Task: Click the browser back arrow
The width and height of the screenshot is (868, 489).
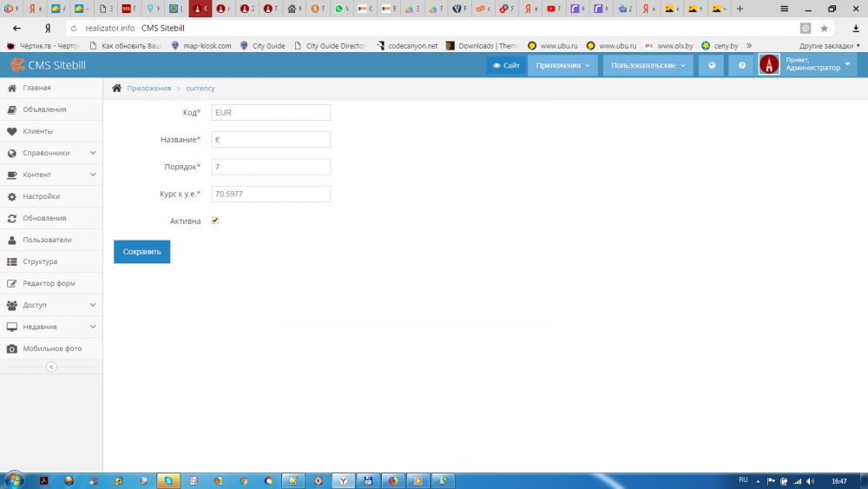Action: coord(16,28)
